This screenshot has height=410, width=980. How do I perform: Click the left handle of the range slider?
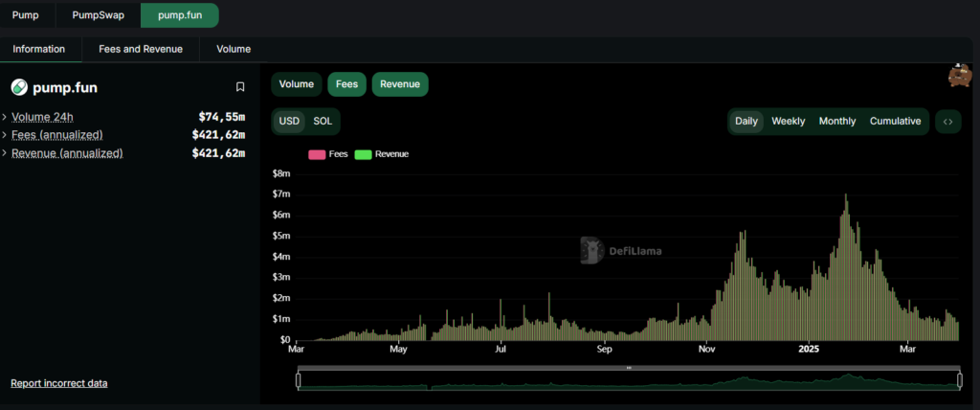pyautogui.click(x=300, y=380)
